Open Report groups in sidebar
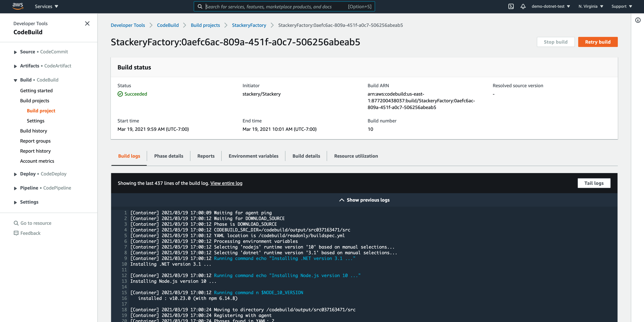Screen dimensions: 644x322 pyautogui.click(x=35, y=141)
